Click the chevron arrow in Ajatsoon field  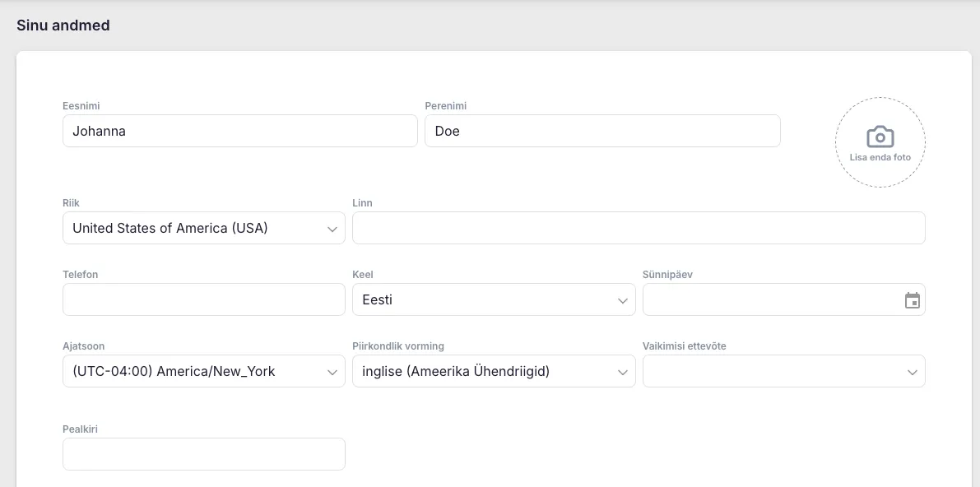[332, 372]
